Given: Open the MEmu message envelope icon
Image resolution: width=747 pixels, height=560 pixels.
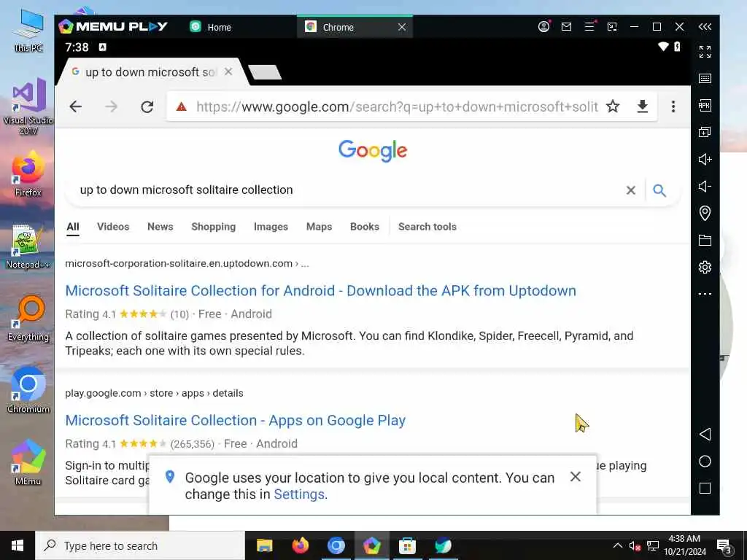Looking at the screenshot, I should 566,27.
